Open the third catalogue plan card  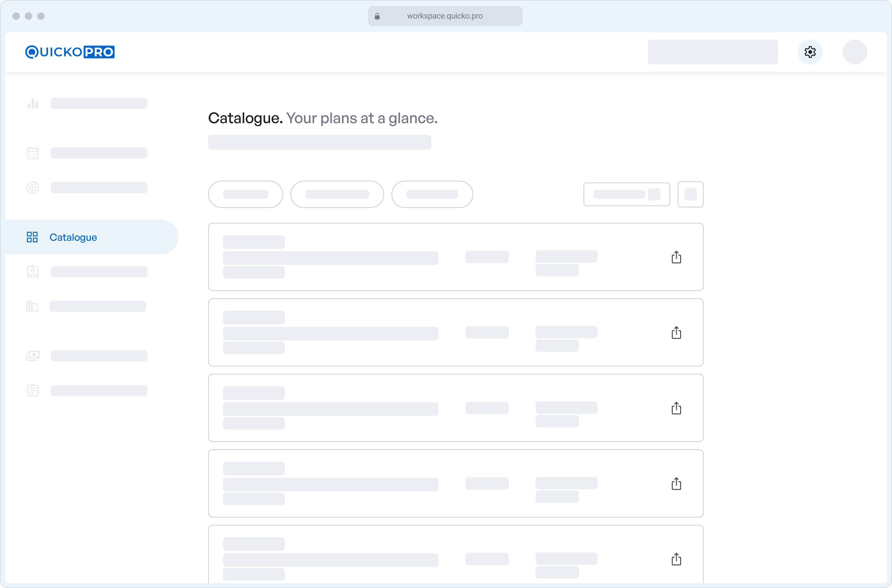pos(456,408)
